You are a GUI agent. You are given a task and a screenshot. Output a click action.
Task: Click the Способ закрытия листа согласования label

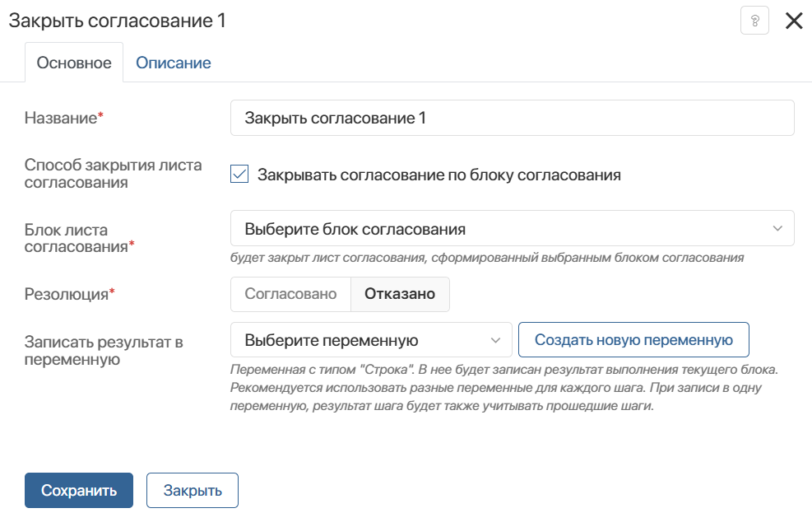point(113,174)
